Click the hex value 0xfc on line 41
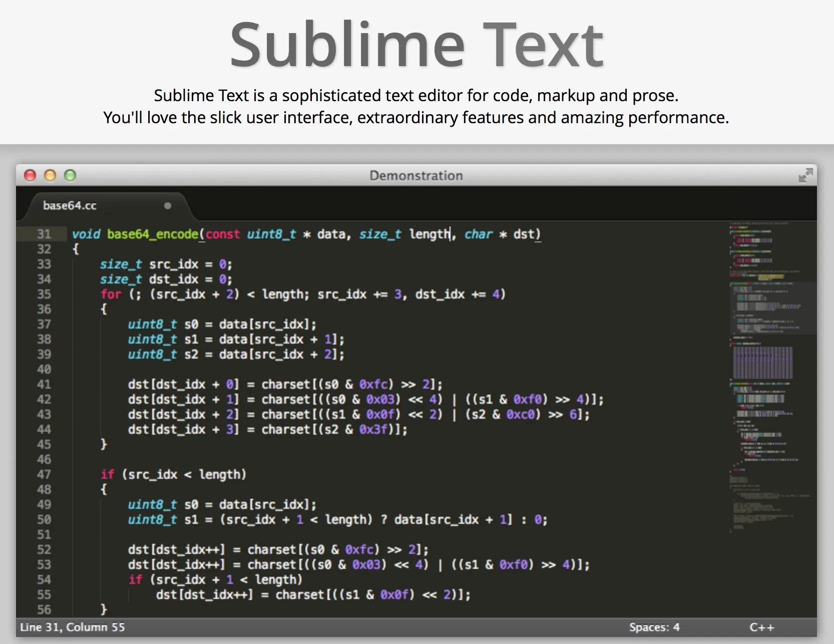This screenshot has width=834, height=644. [373, 384]
